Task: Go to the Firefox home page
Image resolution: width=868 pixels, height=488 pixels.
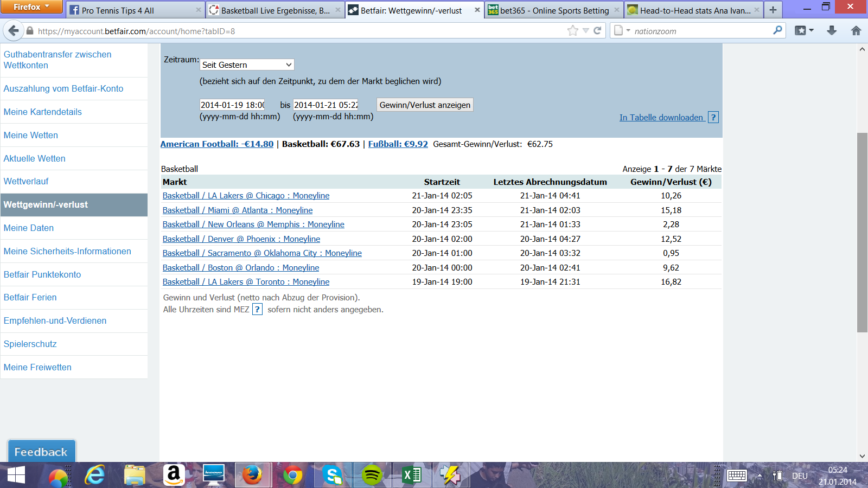Action: (x=856, y=31)
